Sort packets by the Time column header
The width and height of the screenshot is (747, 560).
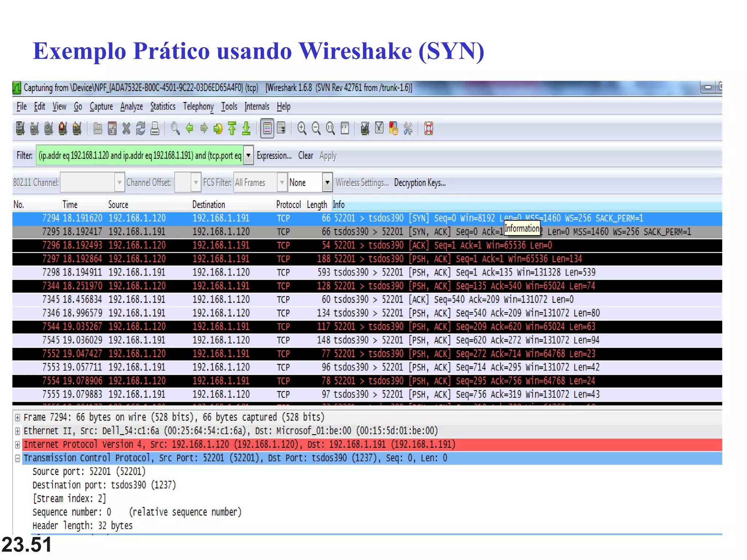point(84,205)
